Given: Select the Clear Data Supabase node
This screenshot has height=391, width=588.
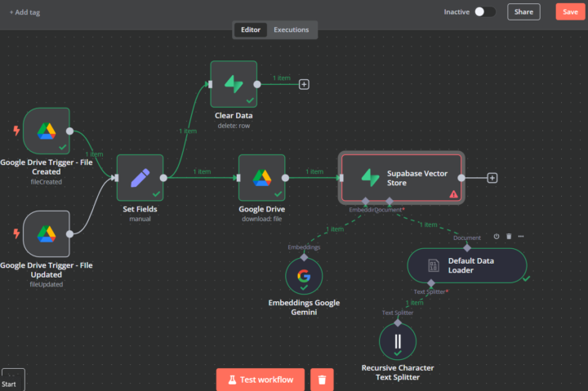Looking at the screenshot, I should tap(234, 84).
